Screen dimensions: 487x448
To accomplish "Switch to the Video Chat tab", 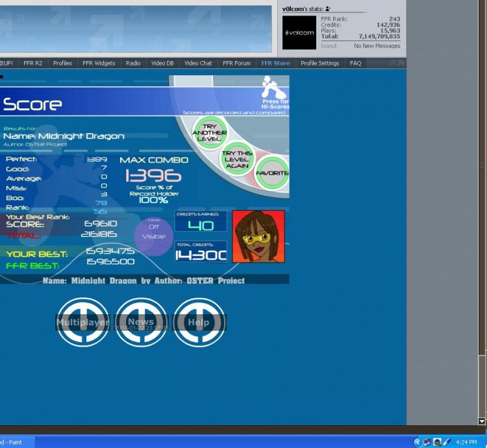I will point(198,63).
